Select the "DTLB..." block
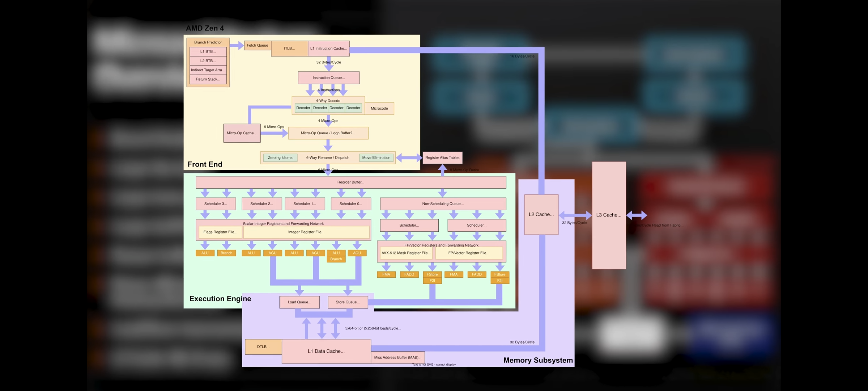868x391 pixels. pos(263,347)
